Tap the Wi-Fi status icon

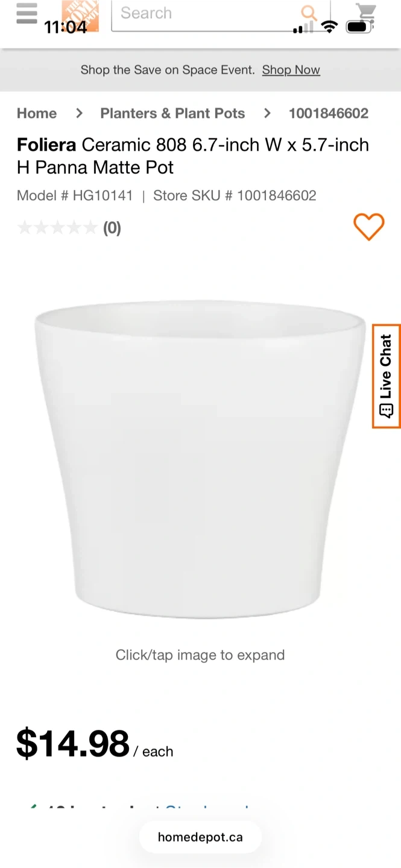(329, 27)
